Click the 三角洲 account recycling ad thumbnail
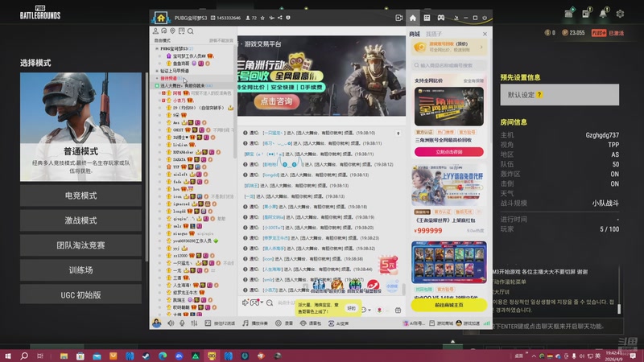Image resolution: width=644 pixels, height=362 pixels. point(449,106)
